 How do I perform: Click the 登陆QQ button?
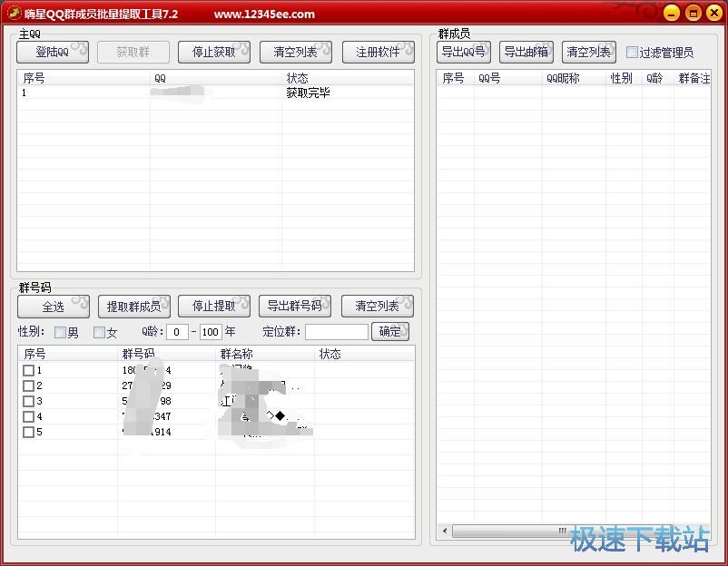coord(53,52)
